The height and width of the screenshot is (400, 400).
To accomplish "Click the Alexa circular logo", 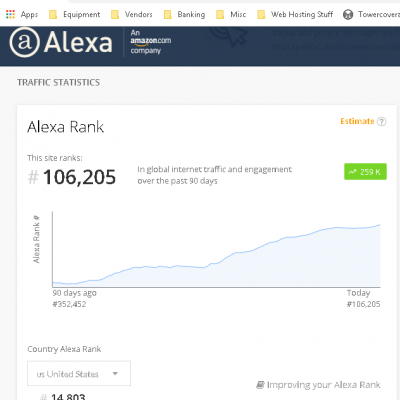I will [x=24, y=42].
